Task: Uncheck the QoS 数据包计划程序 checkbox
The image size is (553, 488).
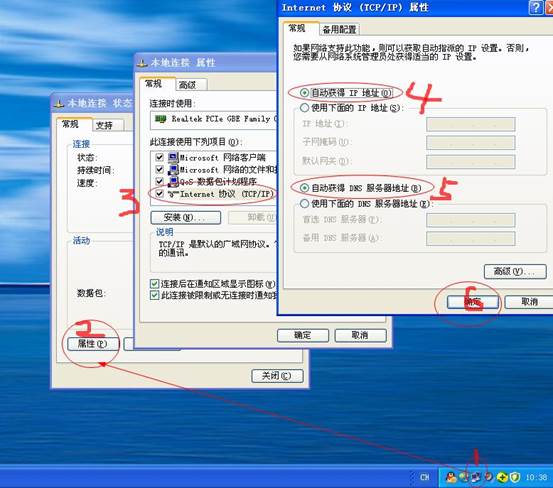Action: [160, 181]
